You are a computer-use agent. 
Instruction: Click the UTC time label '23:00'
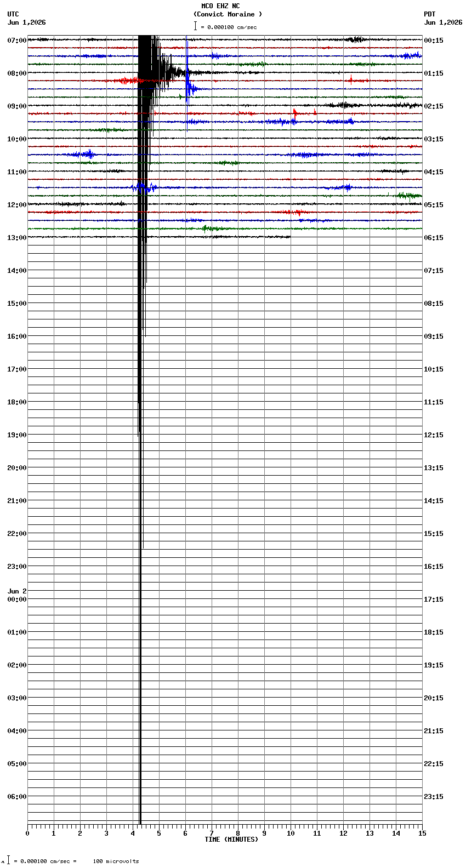coord(17,567)
